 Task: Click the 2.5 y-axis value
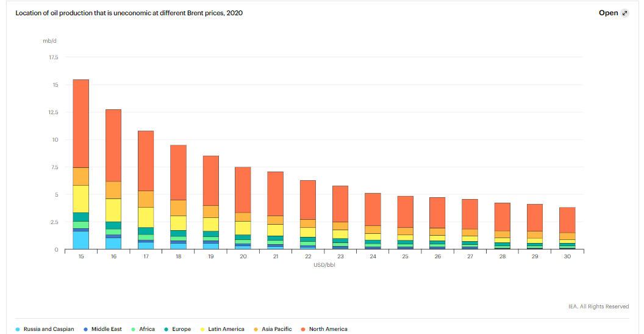tap(55, 222)
